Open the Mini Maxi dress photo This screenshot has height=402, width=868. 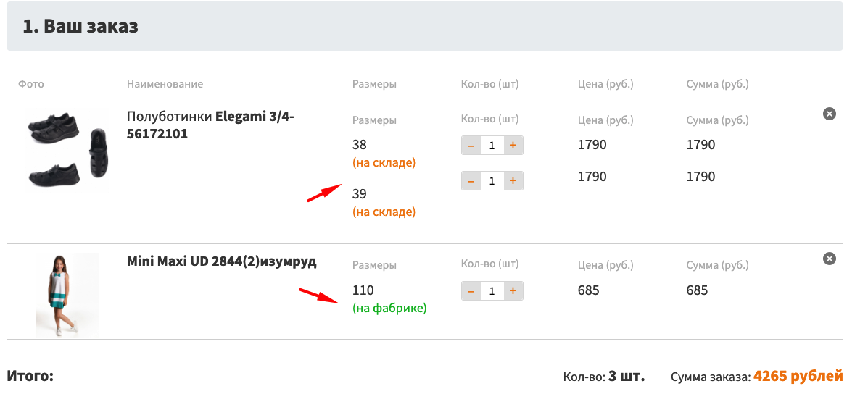click(66, 293)
